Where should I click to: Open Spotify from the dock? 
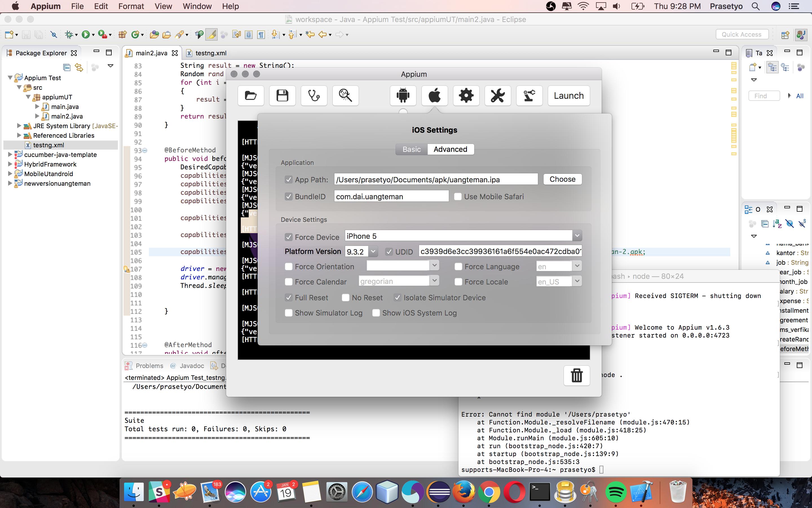tap(616, 492)
